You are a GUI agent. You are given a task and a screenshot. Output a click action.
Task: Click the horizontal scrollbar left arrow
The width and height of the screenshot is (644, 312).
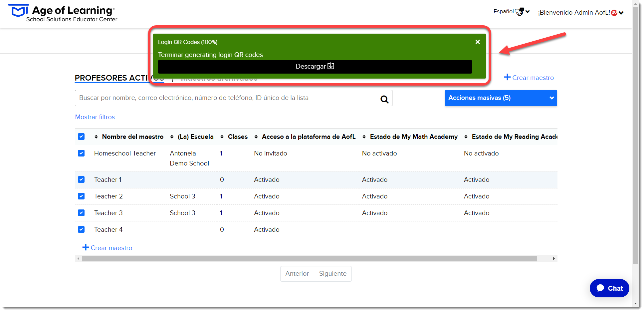[x=79, y=258]
